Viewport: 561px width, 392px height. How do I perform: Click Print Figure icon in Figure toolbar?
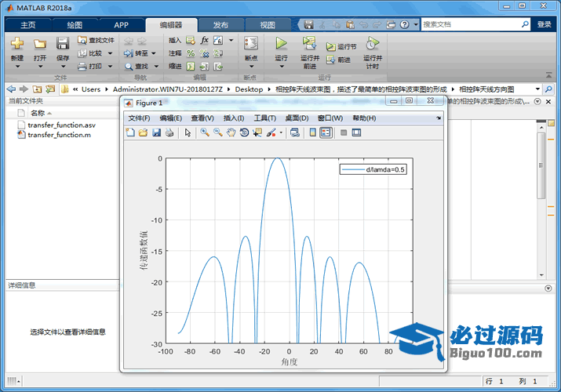coord(169,132)
